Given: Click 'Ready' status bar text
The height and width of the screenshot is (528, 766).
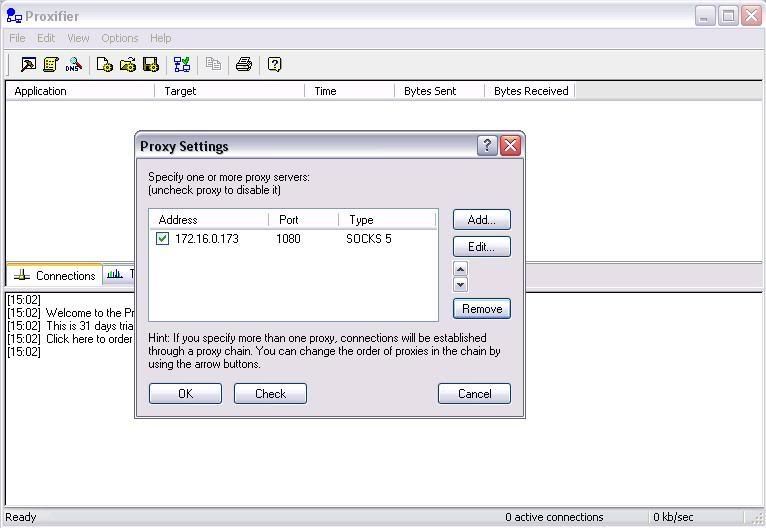Looking at the screenshot, I should click(21, 517).
